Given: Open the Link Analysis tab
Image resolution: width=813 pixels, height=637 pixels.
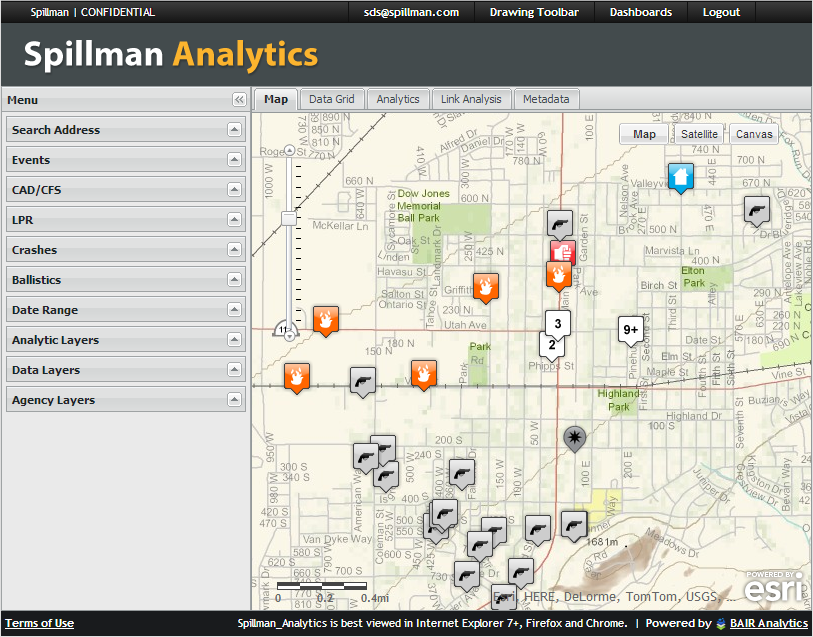Looking at the screenshot, I should 471,99.
